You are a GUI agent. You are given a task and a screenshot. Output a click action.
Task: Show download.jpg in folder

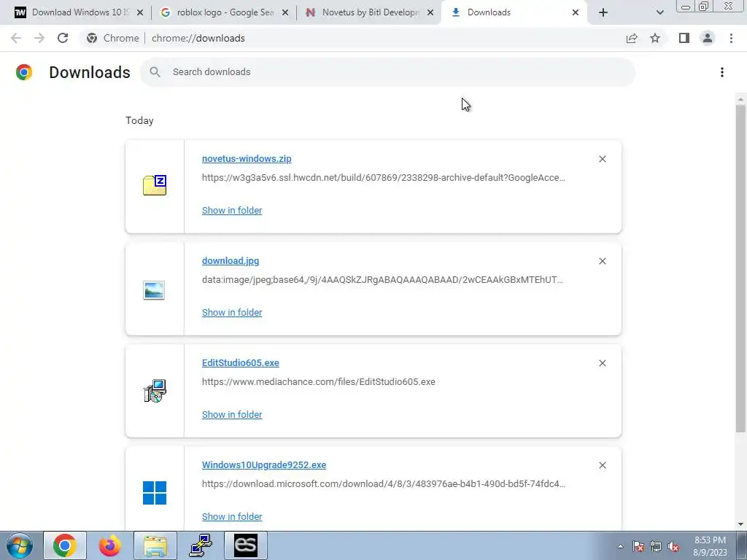(x=232, y=312)
